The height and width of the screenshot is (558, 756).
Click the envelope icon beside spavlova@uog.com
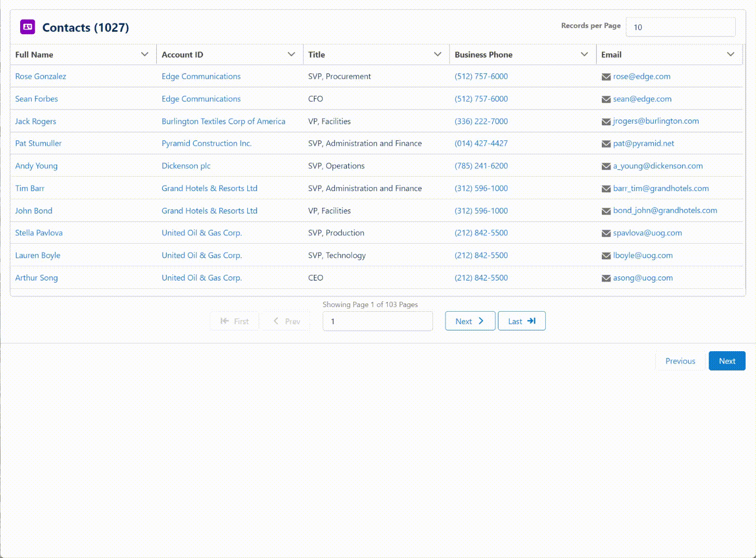click(605, 234)
